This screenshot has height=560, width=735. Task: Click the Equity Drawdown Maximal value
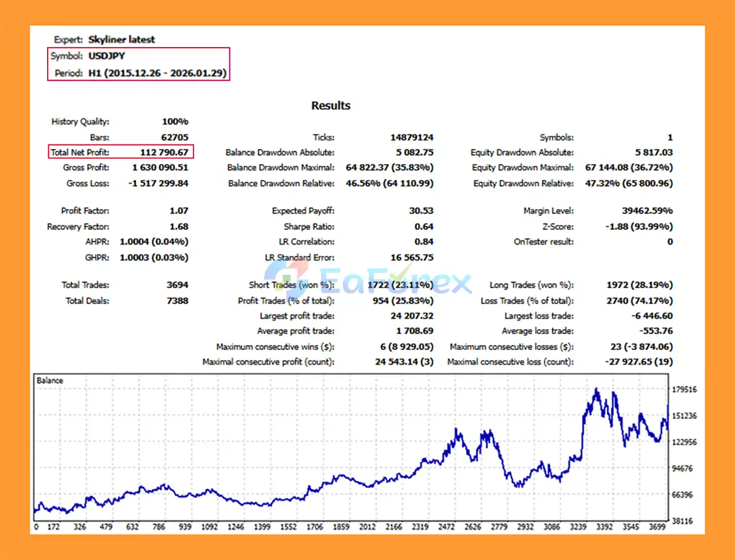pos(629,167)
